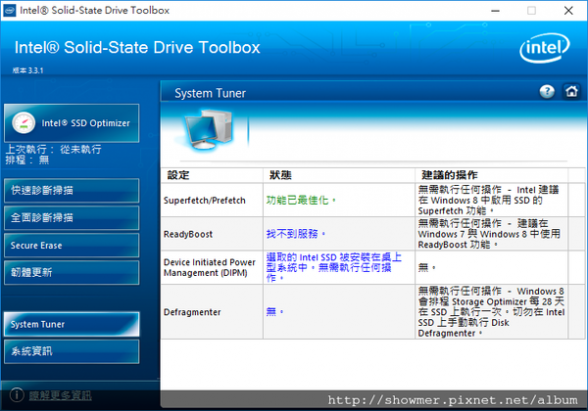Click the Intel logo in the banner
This screenshot has width=588, height=411.
coord(544,48)
